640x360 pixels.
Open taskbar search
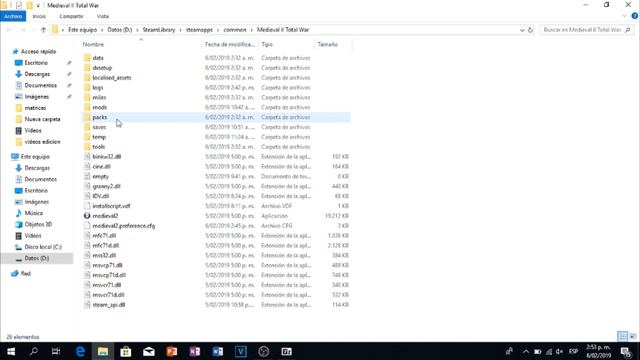pyautogui.click(x=33, y=351)
